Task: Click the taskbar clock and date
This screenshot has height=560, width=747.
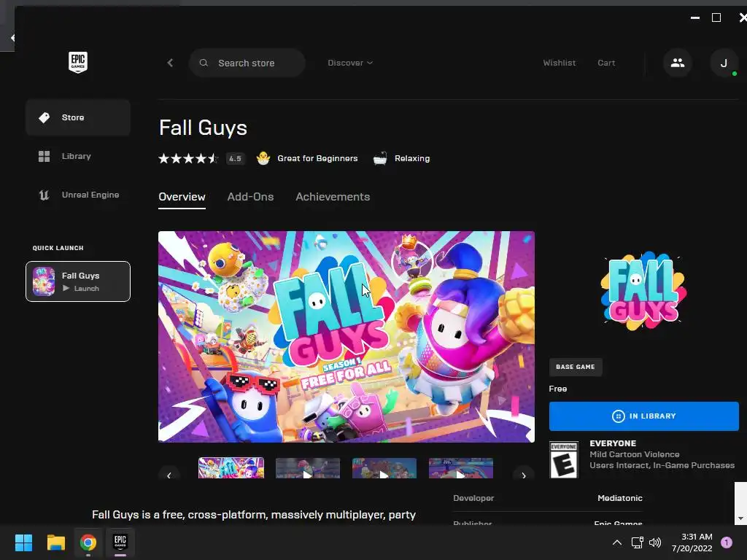Action: (x=692, y=542)
